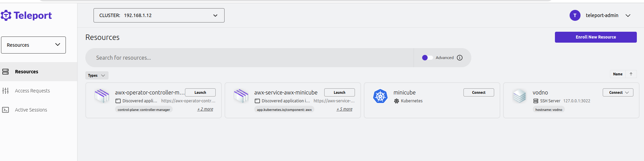Viewport: 644px width, 161px height.
Task: Open Active Sessions in the sidebar
Action: tap(39, 110)
